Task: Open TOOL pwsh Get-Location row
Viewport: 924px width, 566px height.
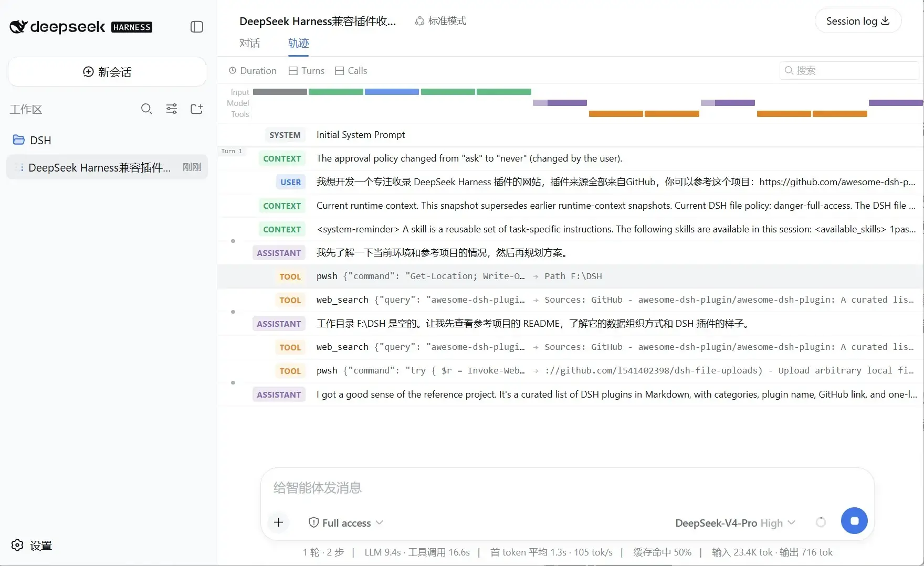Action: tap(570, 276)
